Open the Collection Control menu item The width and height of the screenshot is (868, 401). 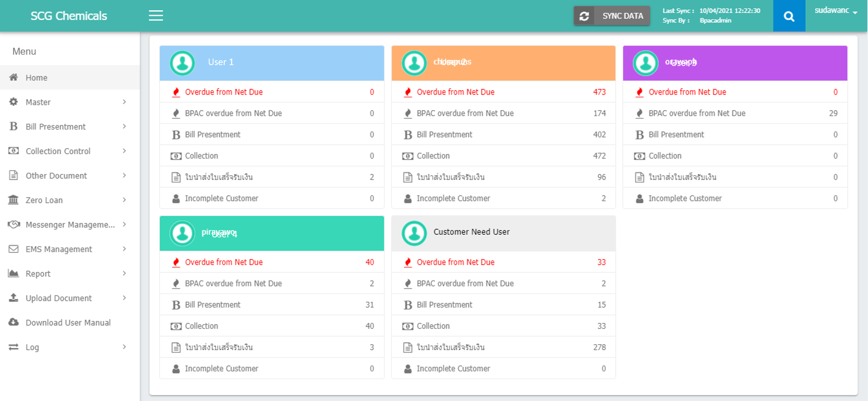[x=58, y=151]
